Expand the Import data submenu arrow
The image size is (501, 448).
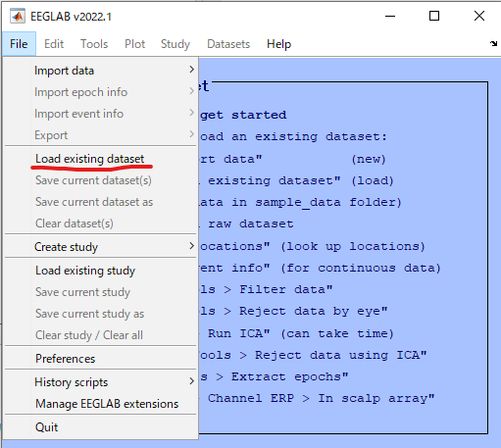(191, 70)
